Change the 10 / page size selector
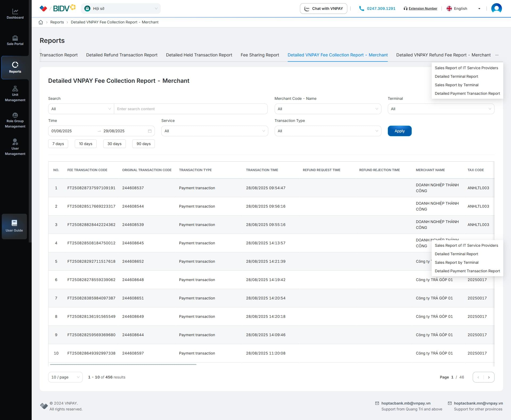This screenshot has height=420, width=511. coord(65,377)
